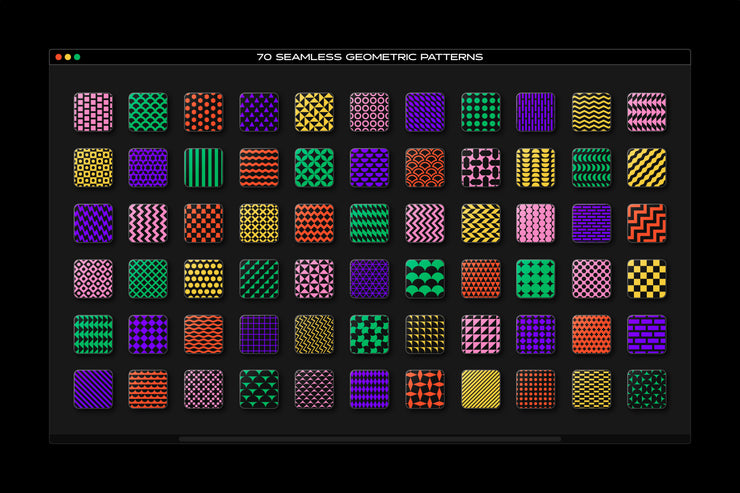Image resolution: width=740 pixels, height=493 pixels.
Task: Pick the purple diagonal stripes pattern
Action: click(93, 389)
